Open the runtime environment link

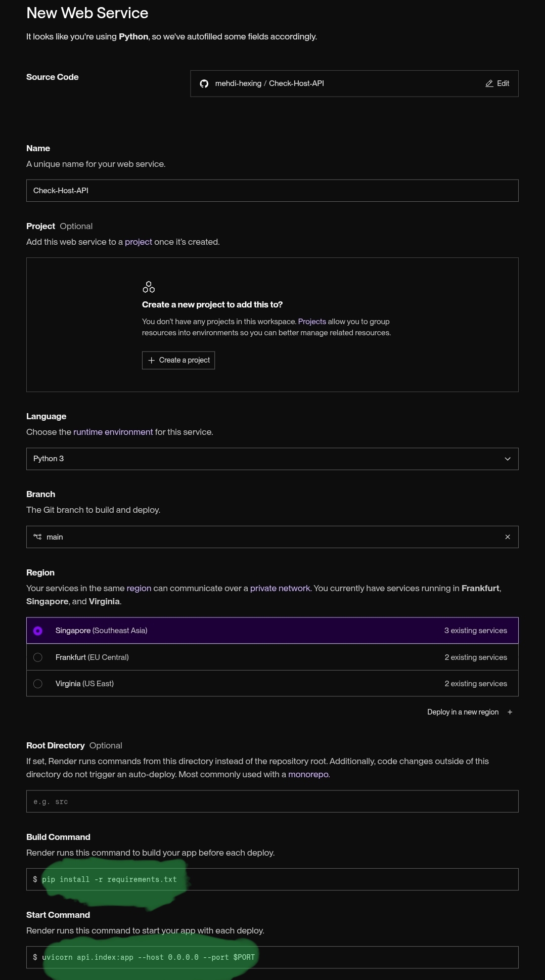pos(113,432)
